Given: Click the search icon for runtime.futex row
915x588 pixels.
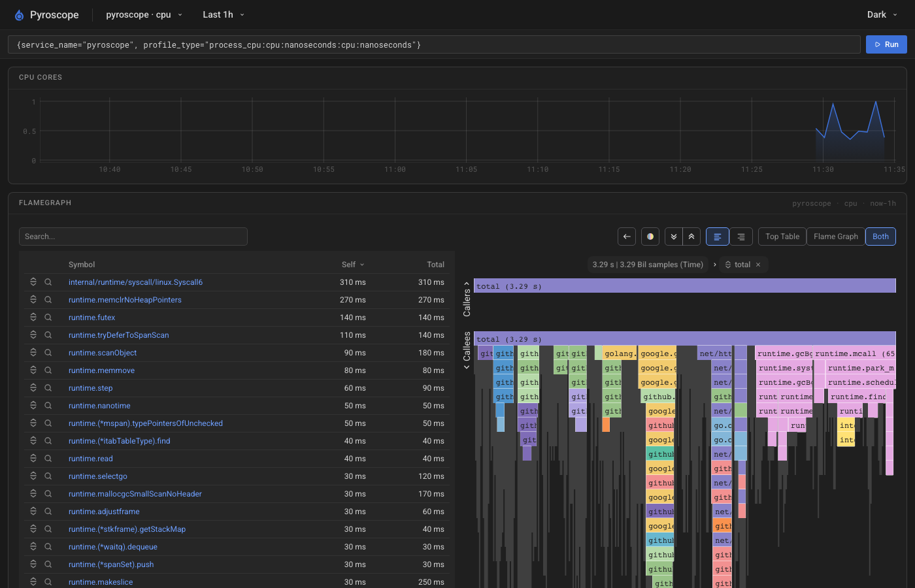Looking at the screenshot, I should pos(48,318).
